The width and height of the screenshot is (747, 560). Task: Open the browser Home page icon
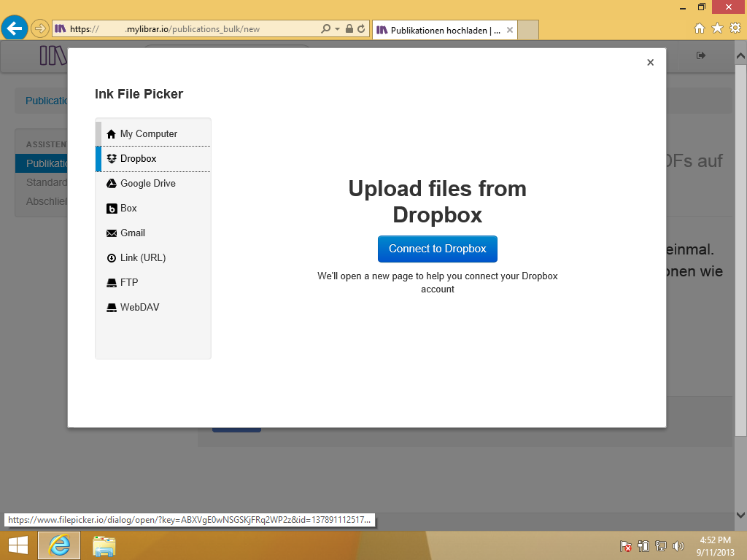[699, 28]
